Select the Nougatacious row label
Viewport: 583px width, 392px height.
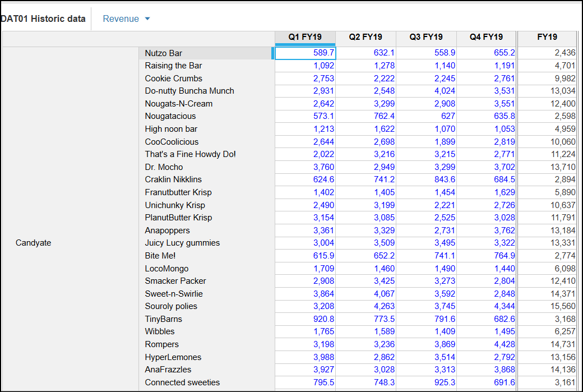207,117
